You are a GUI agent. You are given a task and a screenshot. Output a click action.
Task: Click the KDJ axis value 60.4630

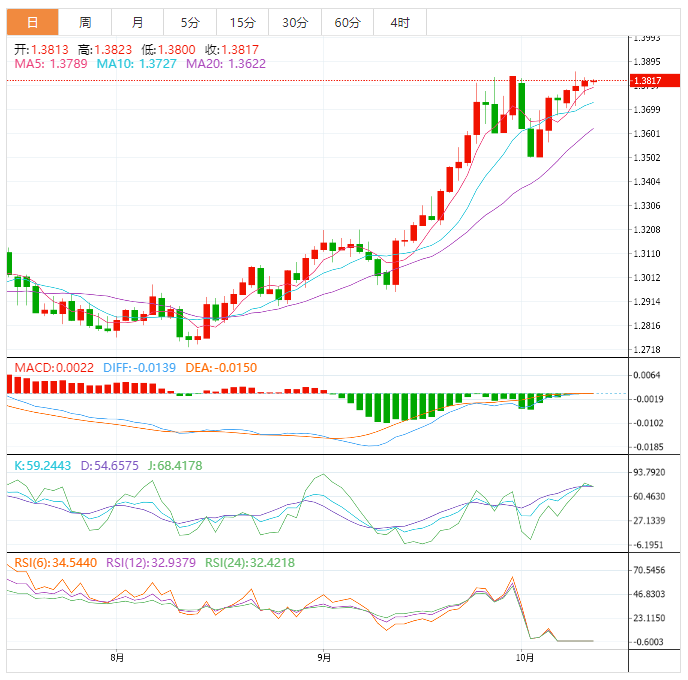tap(649, 497)
